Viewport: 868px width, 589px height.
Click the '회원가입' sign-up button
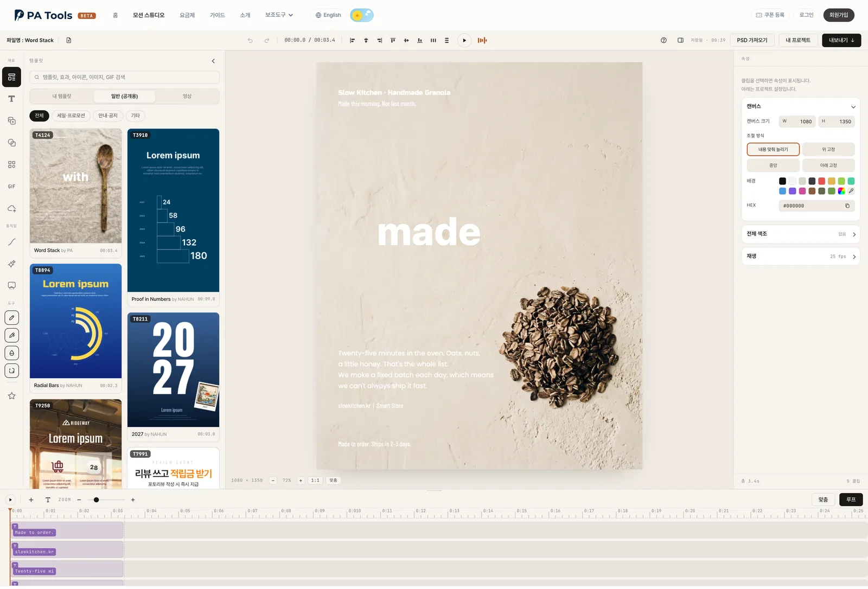pyautogui.click(x=839, y=15)
